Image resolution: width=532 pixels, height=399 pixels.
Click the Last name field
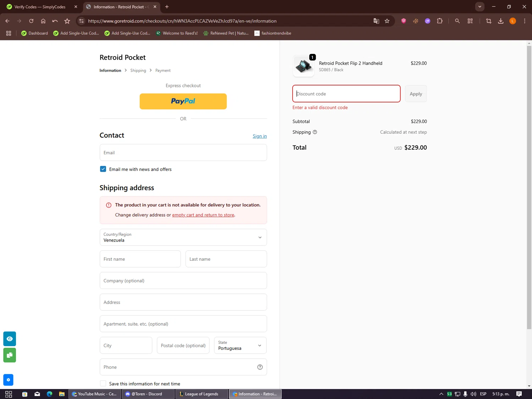pyautogui.click(x=226, y=259)
